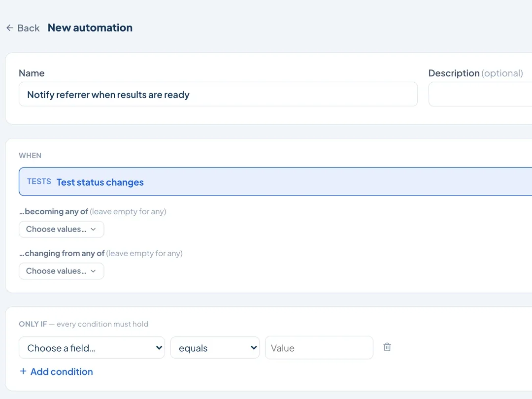The width and height of the screenshot is (532, 399).
Task: Open the 'becoming any of' values dropdown
Action: (x=62, y=230)
